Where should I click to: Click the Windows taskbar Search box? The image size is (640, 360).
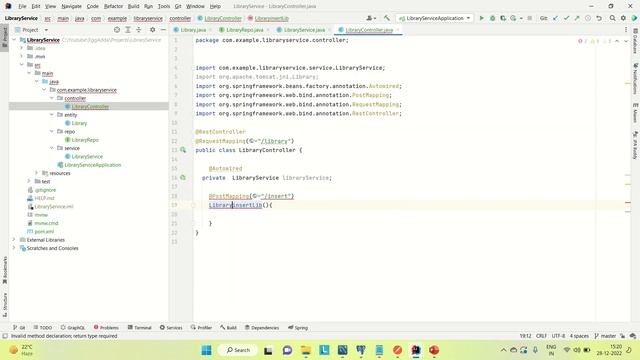pyautogui.click(x=238, y=350)
